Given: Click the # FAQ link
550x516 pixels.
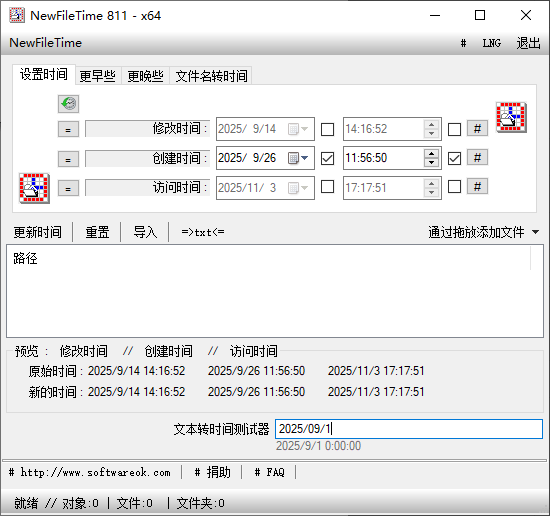Looking at the screenshot, I should click(269, 472).
